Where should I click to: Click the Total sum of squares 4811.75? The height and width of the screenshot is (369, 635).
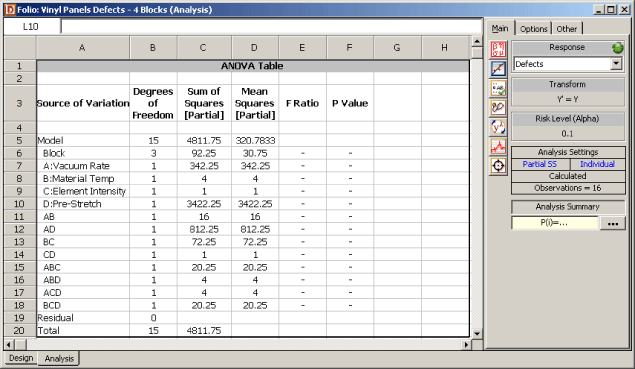tap(204, 331)
